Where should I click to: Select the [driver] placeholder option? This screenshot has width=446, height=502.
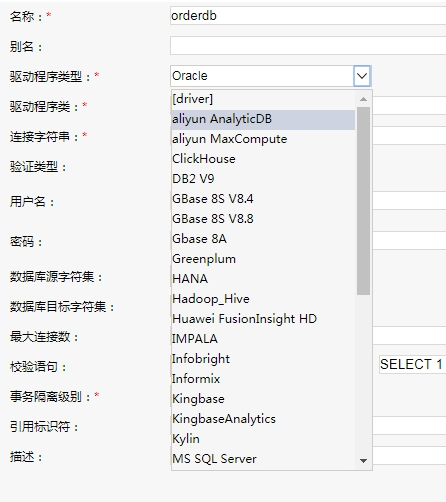click(x=263, y=99)
